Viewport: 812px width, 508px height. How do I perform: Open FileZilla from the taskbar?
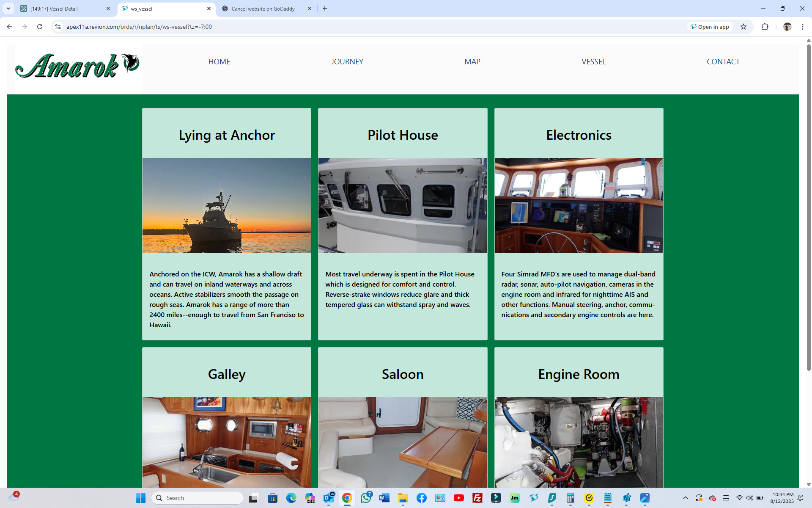pyautogui.click(x=477, y=498)
